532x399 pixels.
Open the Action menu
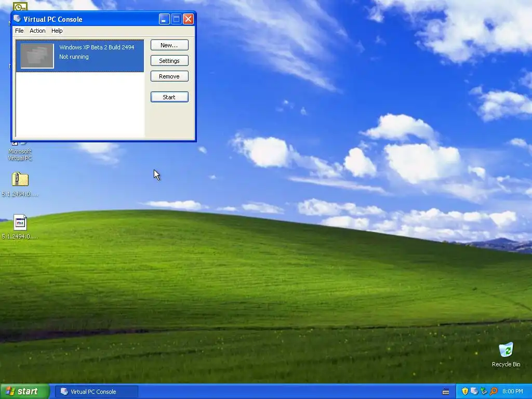[37, 31]
